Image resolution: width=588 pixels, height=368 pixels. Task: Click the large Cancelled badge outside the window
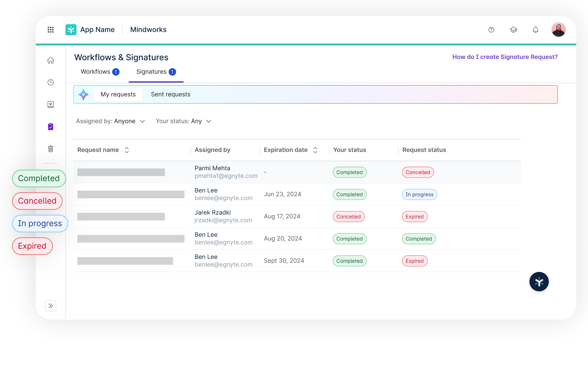coord(37,201)
